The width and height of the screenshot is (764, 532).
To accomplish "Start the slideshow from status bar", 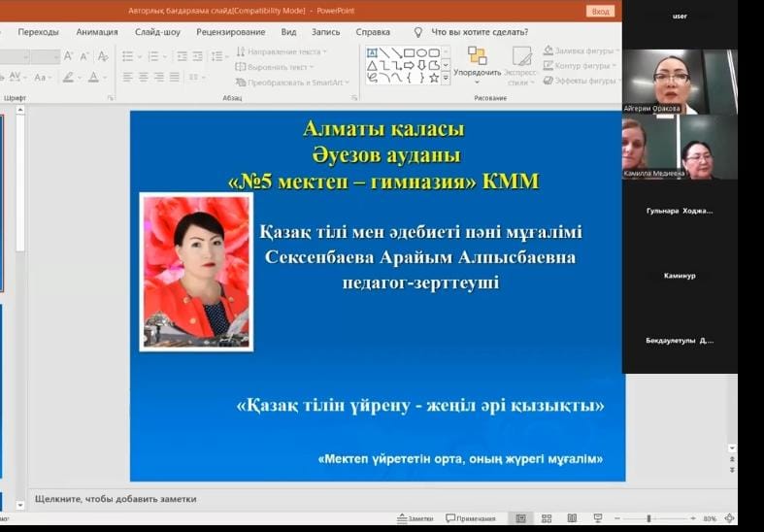I will [597, 518].
